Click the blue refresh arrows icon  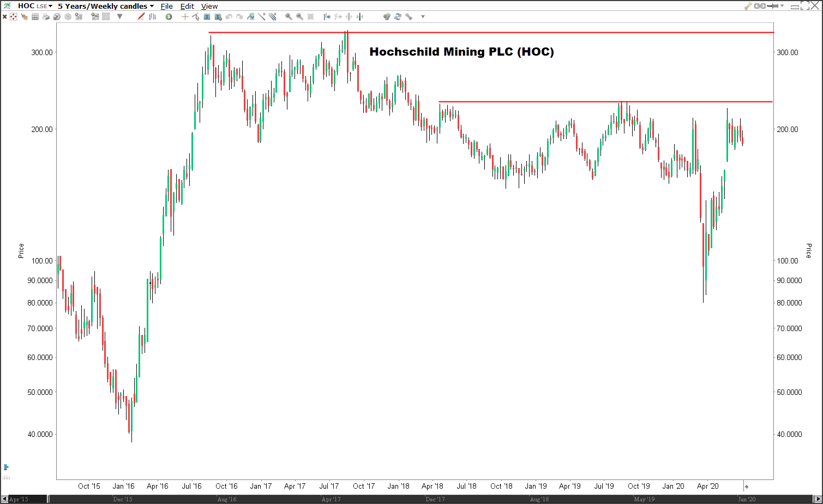click(398, 17)
